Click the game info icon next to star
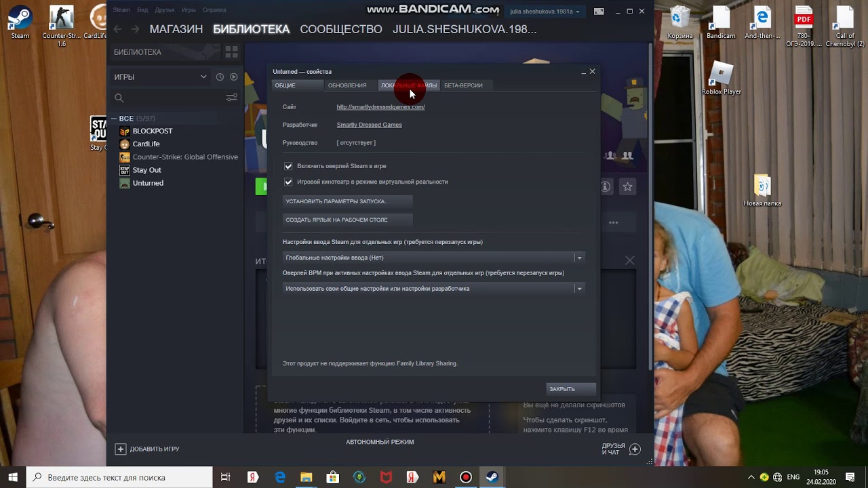The image size is (868, 488). 606,186
